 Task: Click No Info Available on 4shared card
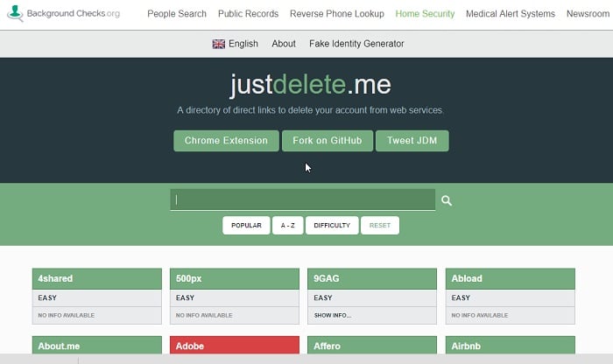point(66,315)
